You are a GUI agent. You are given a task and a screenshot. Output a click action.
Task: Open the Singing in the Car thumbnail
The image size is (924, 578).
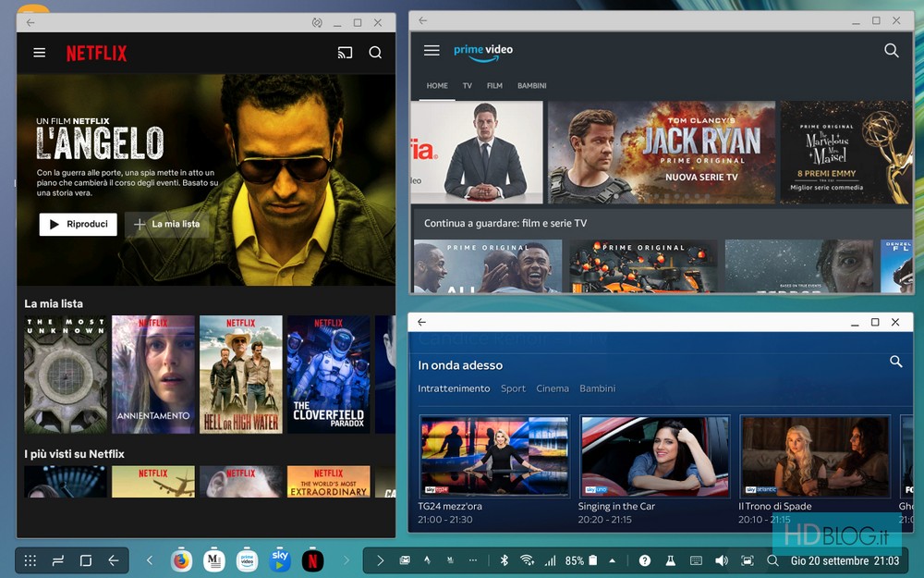pyautogui.click(x=655, y=456)
